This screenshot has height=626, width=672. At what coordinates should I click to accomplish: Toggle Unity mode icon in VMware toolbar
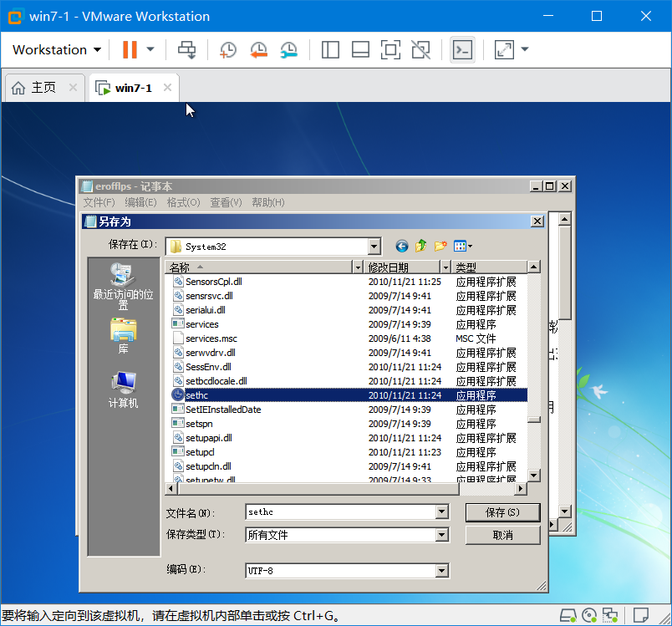click(421, 49)
